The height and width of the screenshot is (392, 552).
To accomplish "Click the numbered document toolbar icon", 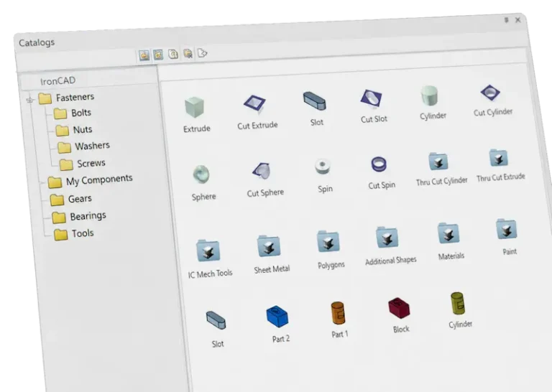I will point(172,54).
